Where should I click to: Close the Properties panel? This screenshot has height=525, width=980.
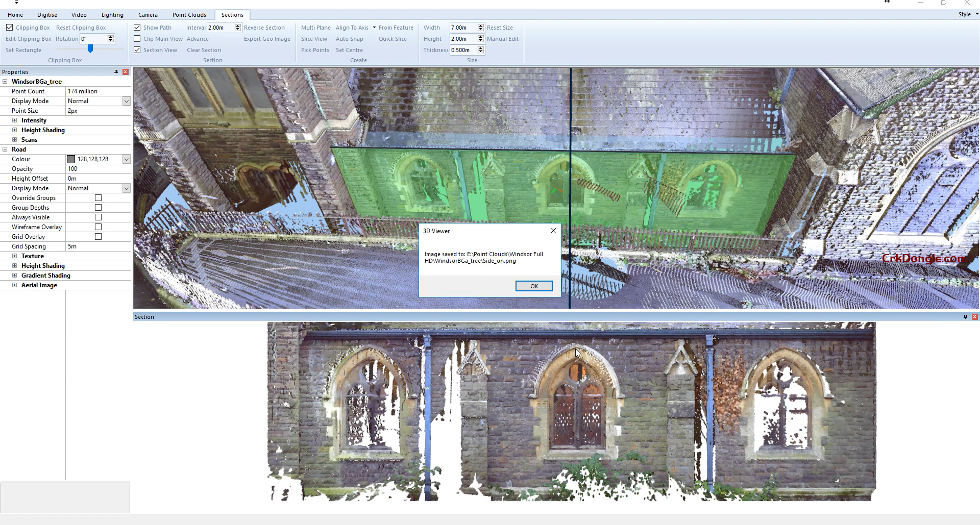[126, 72]
